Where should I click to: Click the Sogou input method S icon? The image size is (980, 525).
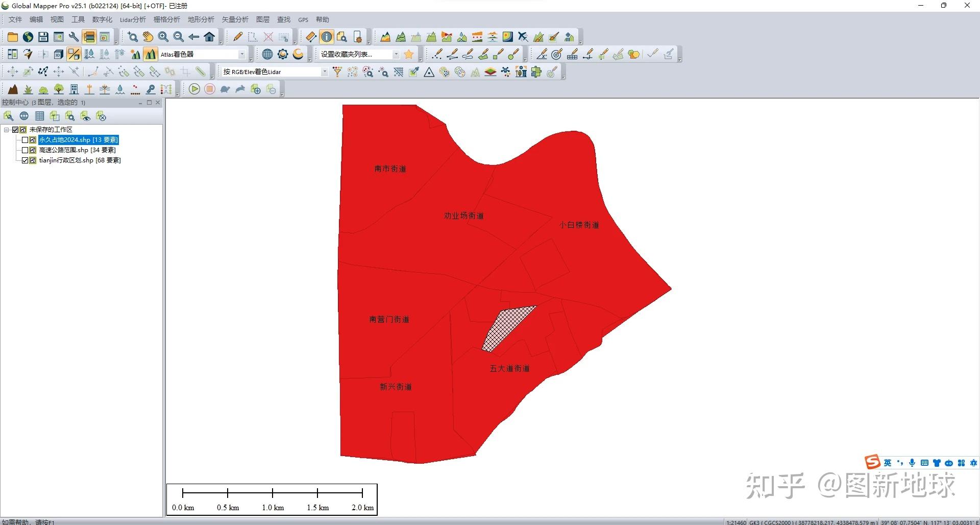pos(872,462)
